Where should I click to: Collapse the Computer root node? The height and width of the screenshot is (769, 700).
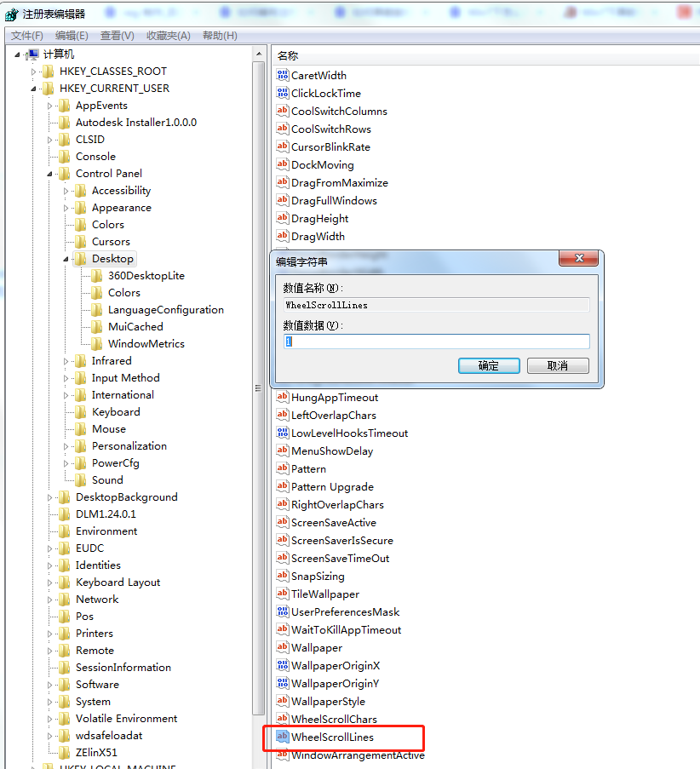17,55
